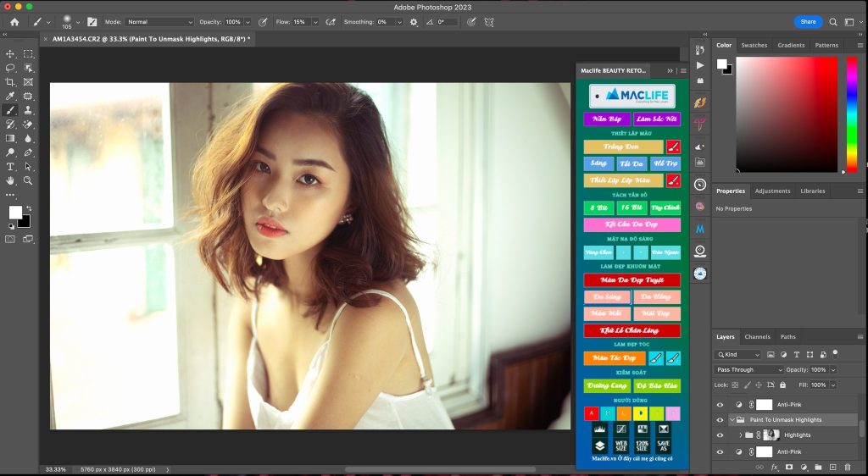Open the Search magnifier in the options bar
This screenshot has width=868, height=476.
coord(832,22)
